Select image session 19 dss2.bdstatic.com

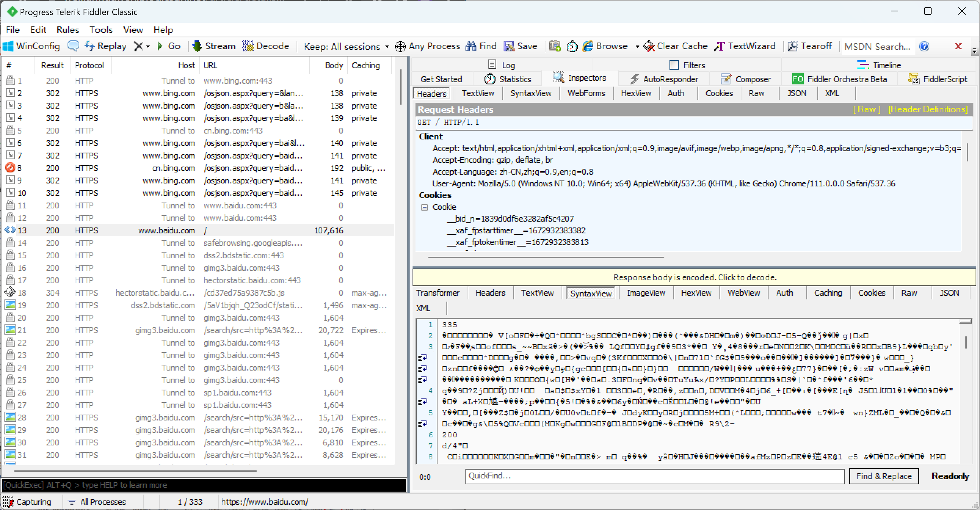click(198, 305)
